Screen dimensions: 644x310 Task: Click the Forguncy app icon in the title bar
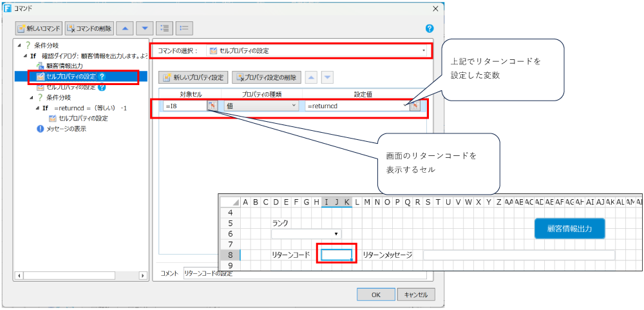pyautogui.click(x=7, y=8)
